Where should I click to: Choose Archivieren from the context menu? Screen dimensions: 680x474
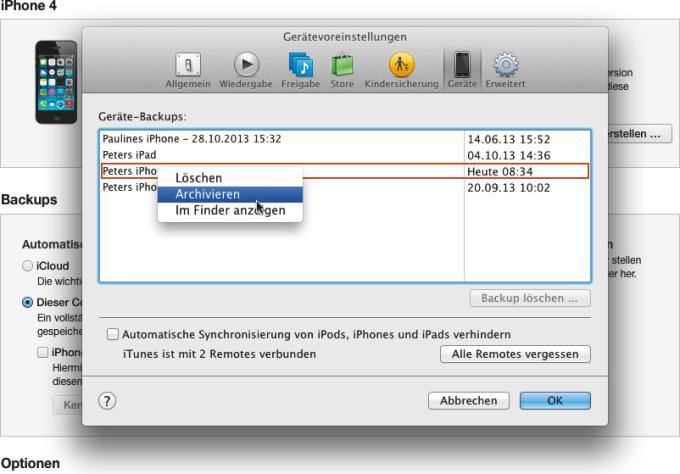[x=230, y=194]
